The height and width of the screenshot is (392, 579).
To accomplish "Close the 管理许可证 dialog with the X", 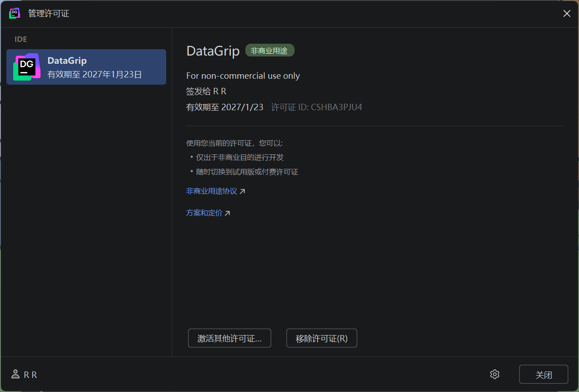I will click(567, 14).
